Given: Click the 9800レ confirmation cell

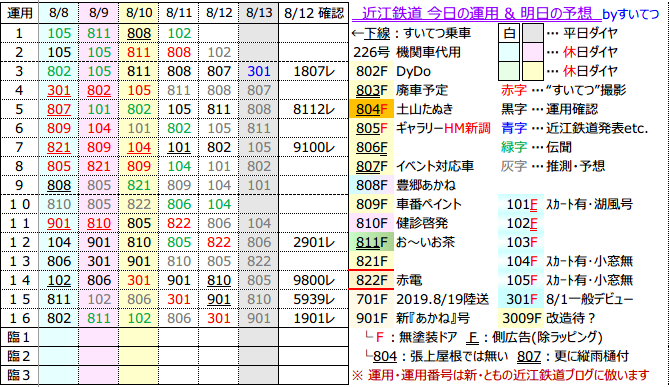Looking at the screenshot, I should [314, 280].
